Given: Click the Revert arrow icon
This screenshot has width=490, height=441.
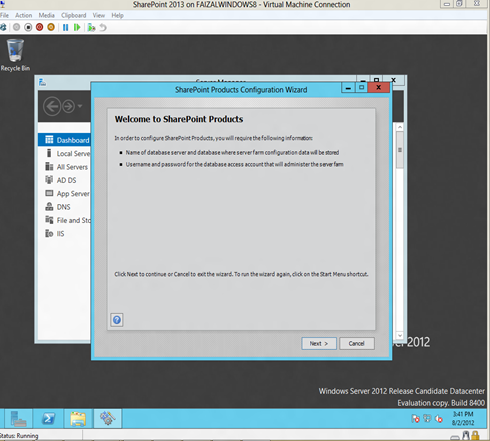Looking at the screenshot, I should [x=103, y=27].
